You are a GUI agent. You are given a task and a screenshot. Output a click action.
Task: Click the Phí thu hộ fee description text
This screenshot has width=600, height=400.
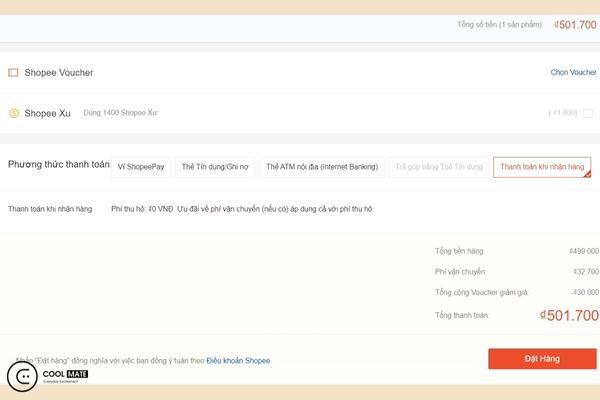coord(240,209)
